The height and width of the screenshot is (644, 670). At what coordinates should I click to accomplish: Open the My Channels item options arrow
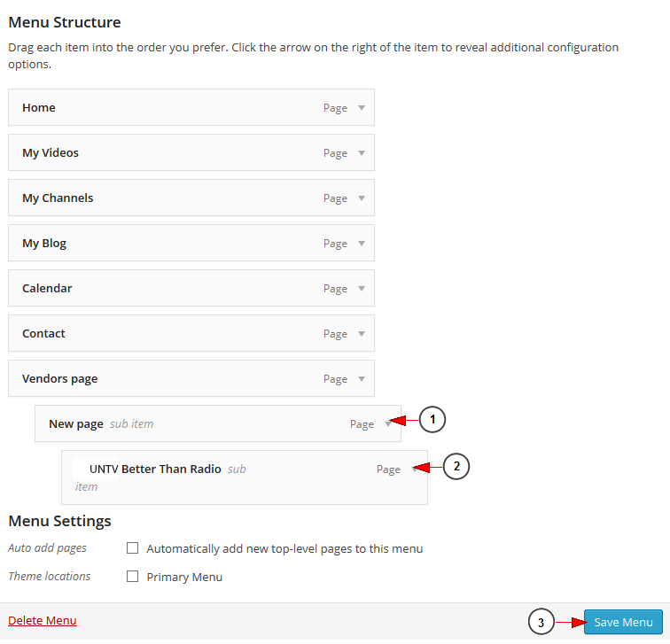pyautogui.click(x=362, y=198)
